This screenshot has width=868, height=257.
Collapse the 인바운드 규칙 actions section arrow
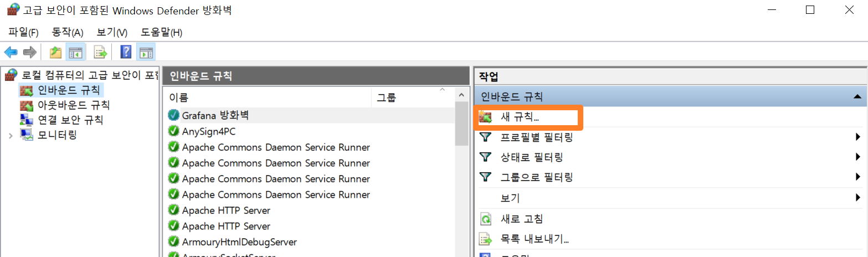(857, 97)
